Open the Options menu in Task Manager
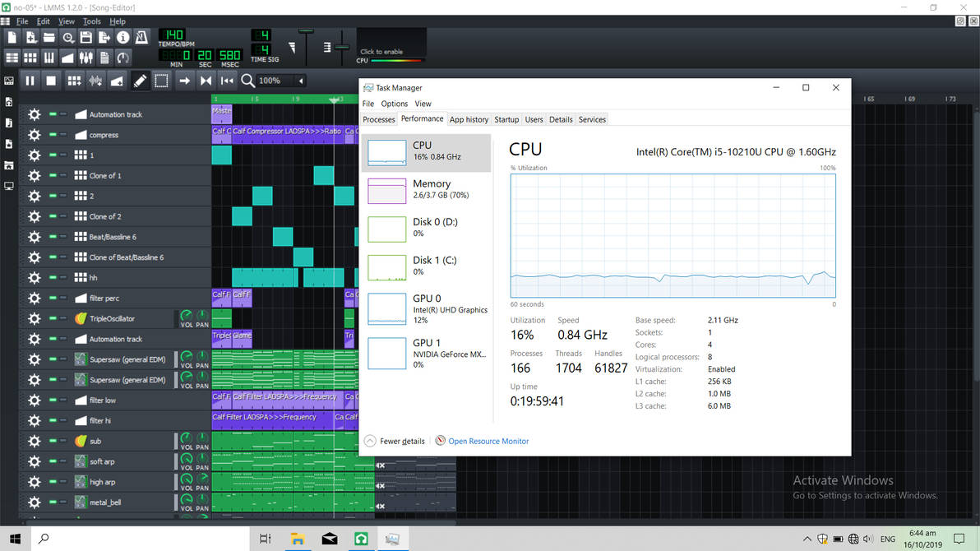Image resolution: width=980 pixels, height=551 pixels. 395,104
